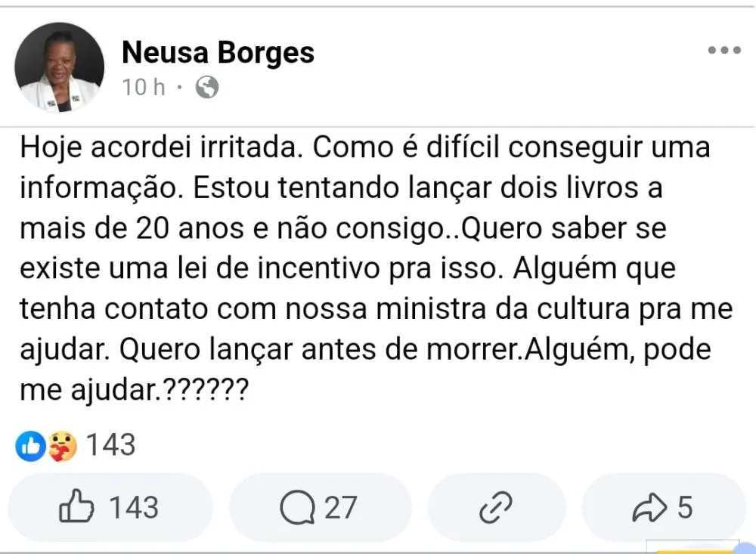Open the three-dot post options menu
Screen dimensions: 756x554
tap(724, 50)
